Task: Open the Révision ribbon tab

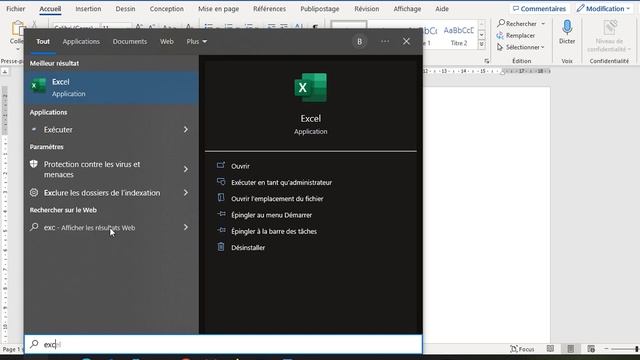Action: coord(367,9)
